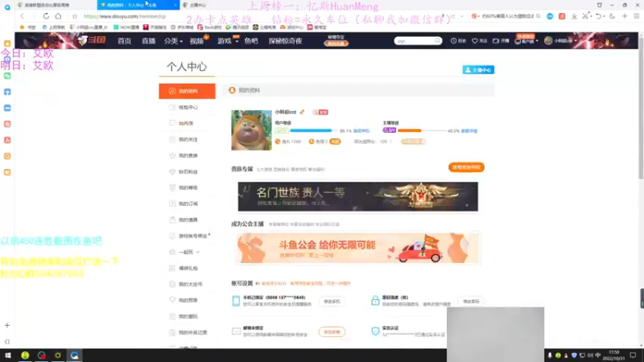Open 历史 history icon in site header

pyautogui.click(x=458, y=41)
